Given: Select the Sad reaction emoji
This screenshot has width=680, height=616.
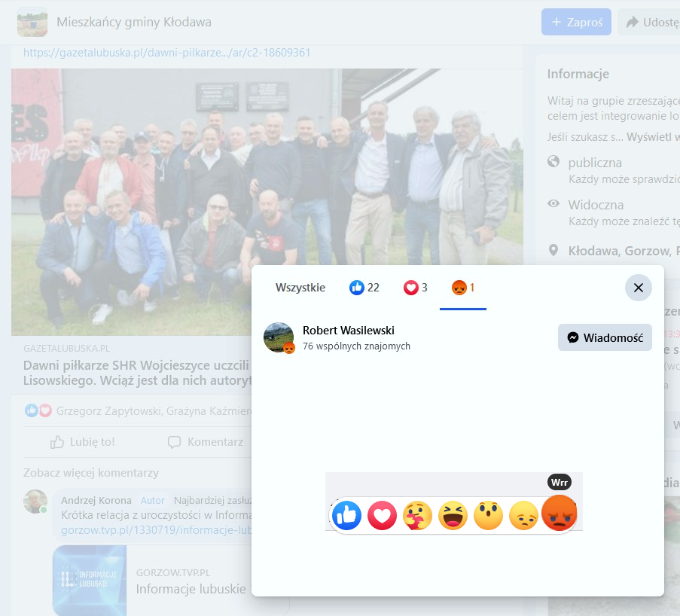Looking at the screenshot, I should [524, 515].
